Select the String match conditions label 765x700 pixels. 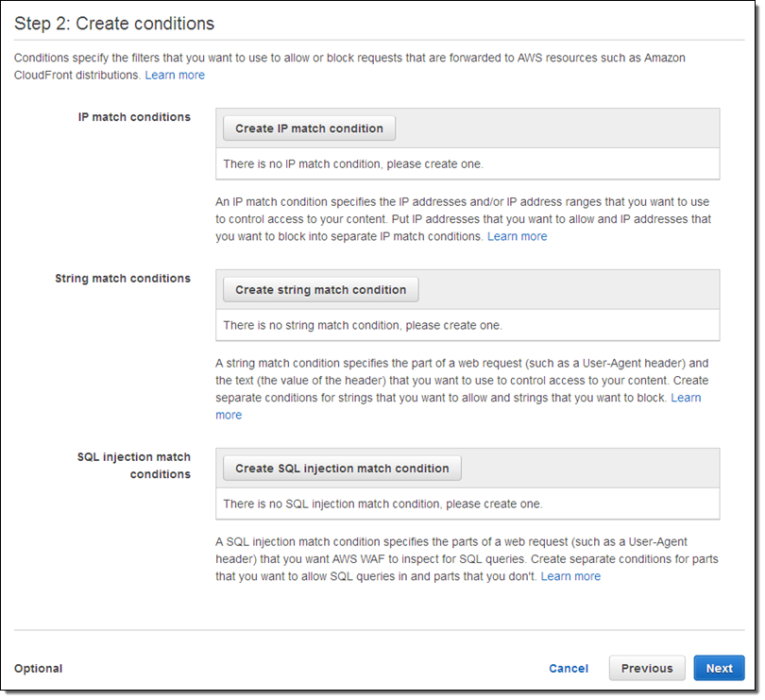pyautogui.click(x=122, y=279)
